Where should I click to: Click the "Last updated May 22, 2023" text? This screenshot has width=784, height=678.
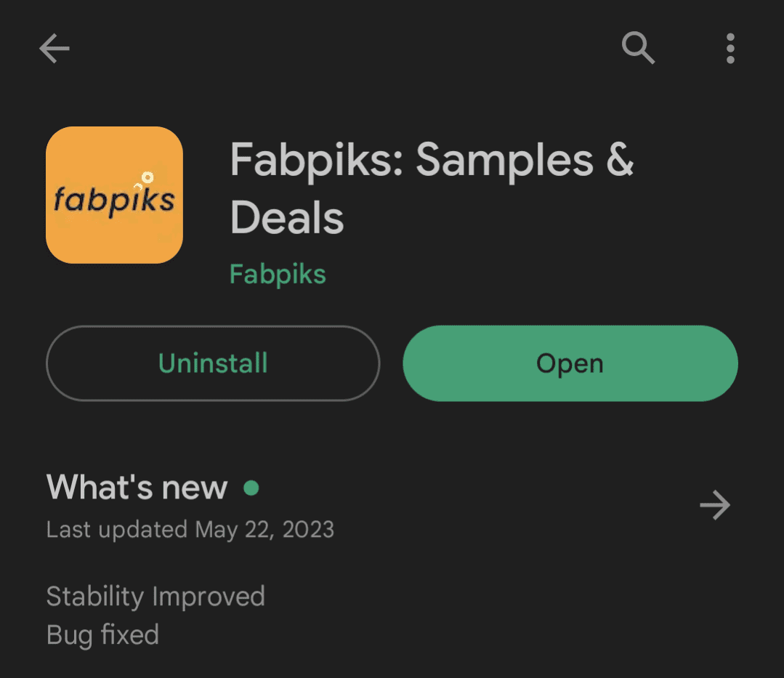(190, 529)
